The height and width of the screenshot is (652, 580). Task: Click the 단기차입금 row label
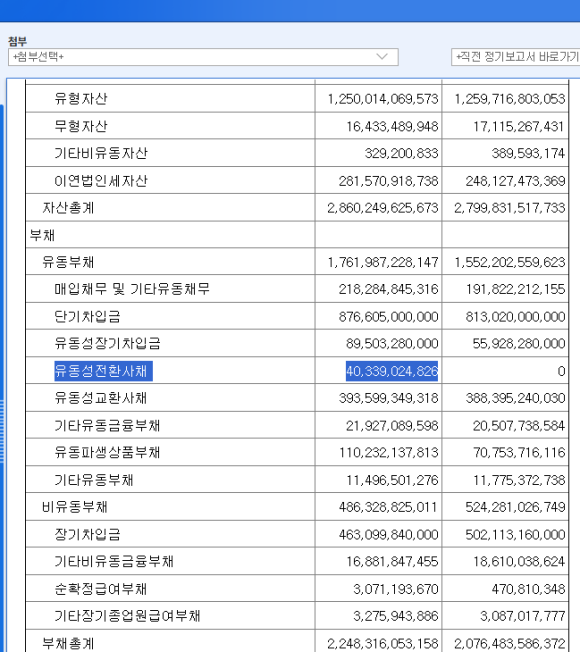(x=87, y=316)
